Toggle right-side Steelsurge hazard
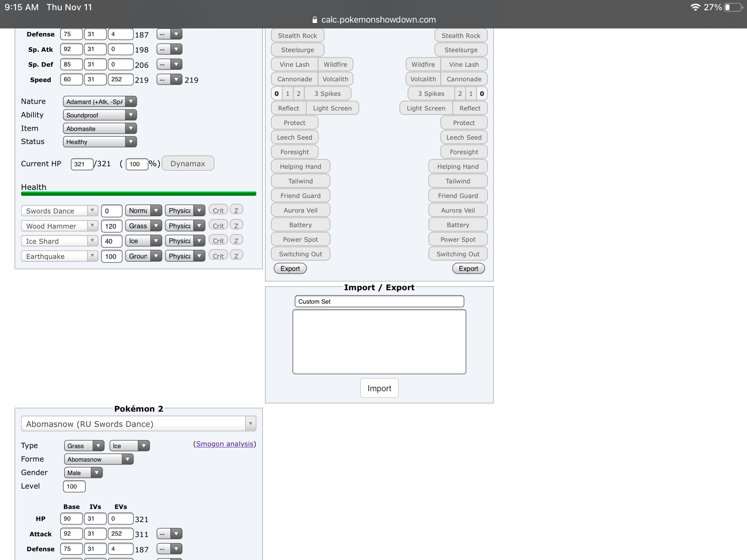This screenshot has width=747, height=560. (x=461, y=50)
